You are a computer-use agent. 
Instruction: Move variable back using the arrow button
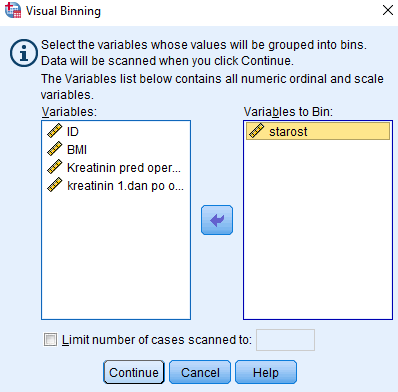pyautogui.click(x=217, y=220)
